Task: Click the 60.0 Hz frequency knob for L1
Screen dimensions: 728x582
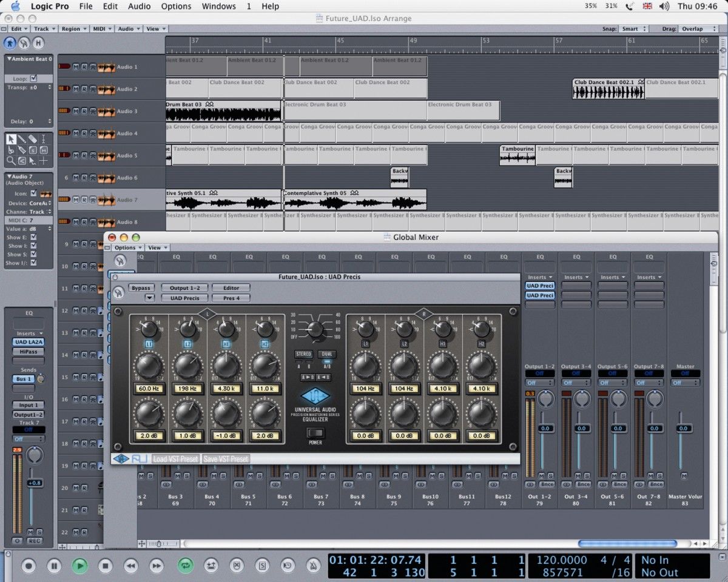Action: [149, 366]
